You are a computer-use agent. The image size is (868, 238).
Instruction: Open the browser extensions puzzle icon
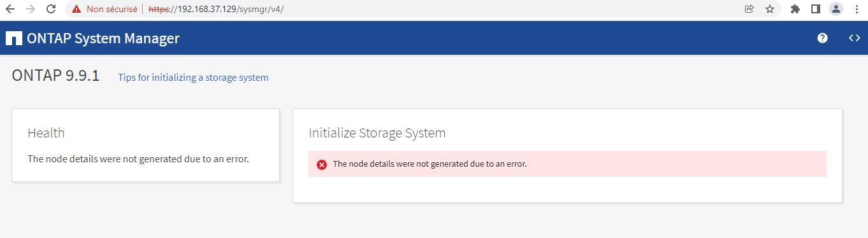pos(795,9)
